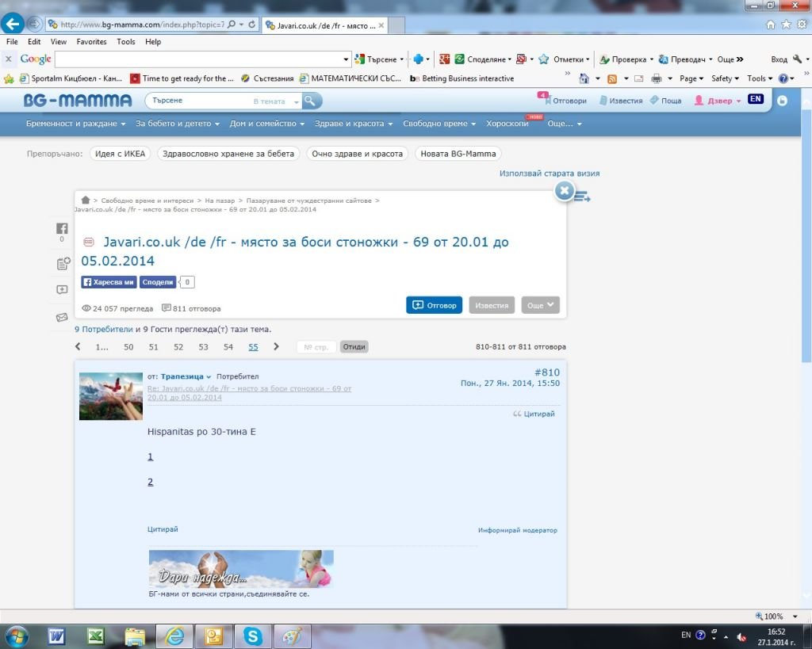Screen dimensions: 812x649
Task: Click the page number input field
Action: point(316,347)
